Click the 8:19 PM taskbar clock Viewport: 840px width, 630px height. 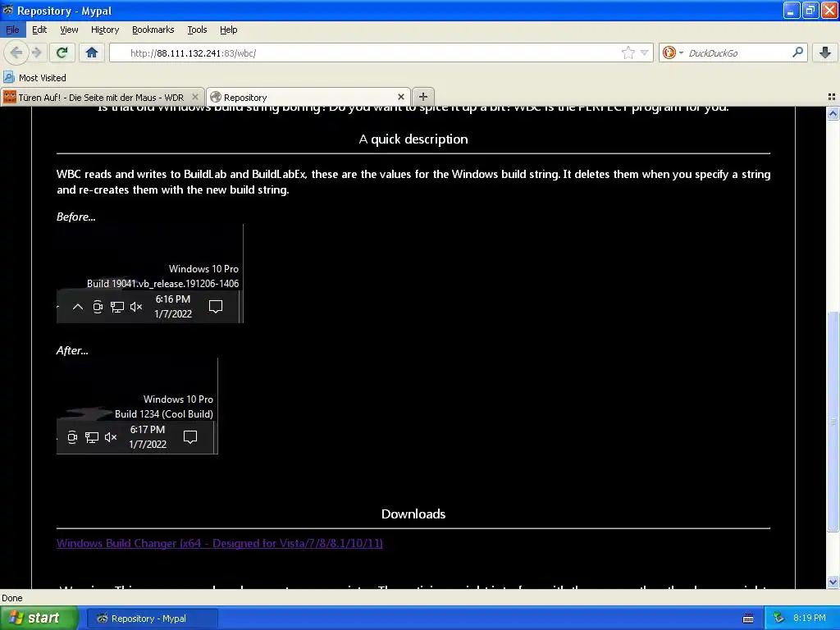(x=810, y=618)
